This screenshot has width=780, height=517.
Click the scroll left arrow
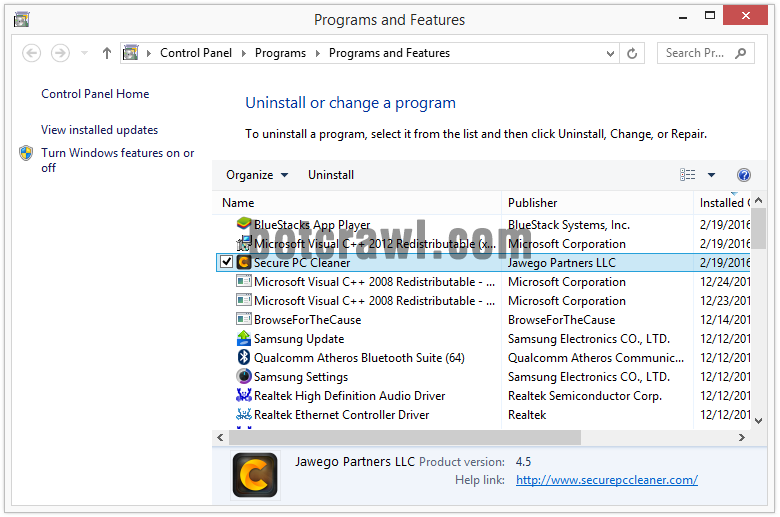(220, 437)
